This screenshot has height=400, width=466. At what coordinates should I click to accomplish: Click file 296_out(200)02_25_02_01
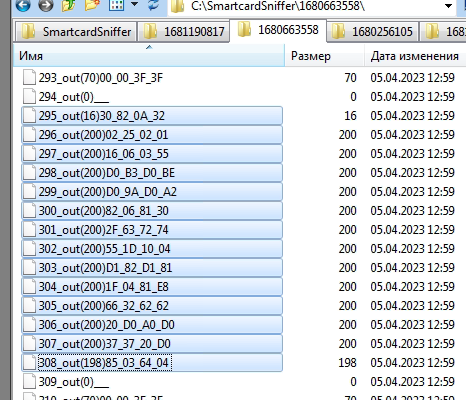[x=152, y=135]
